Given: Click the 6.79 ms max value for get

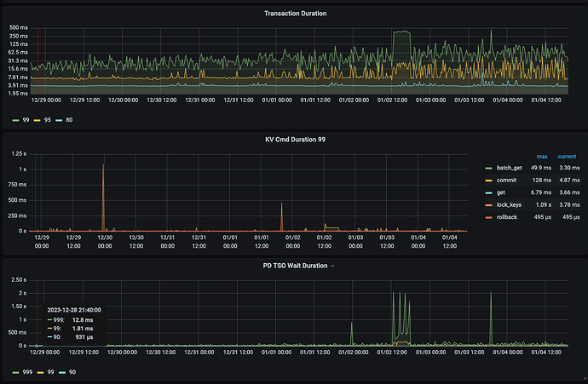Looking at the screenshot, I should (541, 192).
